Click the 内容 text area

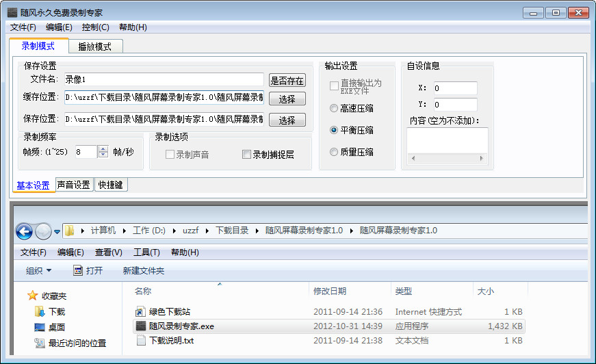[448, 140]
